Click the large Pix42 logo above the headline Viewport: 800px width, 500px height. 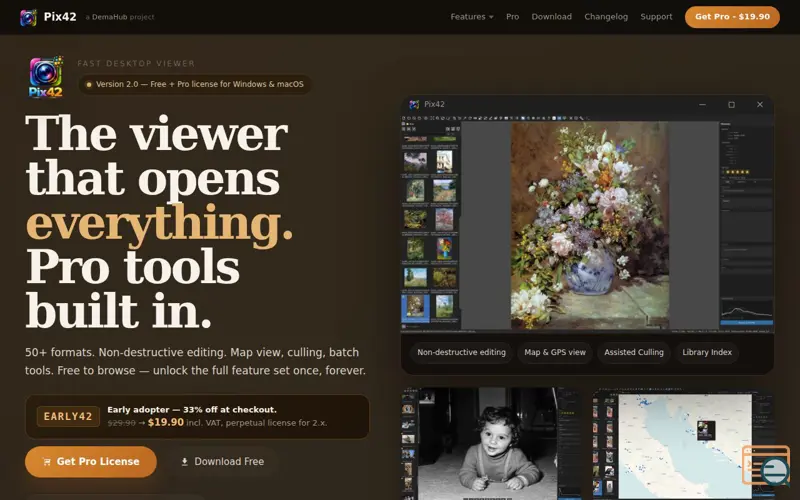click(x=45, y=77)
